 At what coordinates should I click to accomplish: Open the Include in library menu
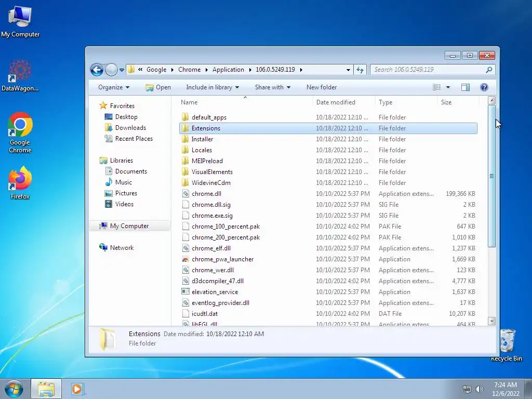[x=212, y=87]
